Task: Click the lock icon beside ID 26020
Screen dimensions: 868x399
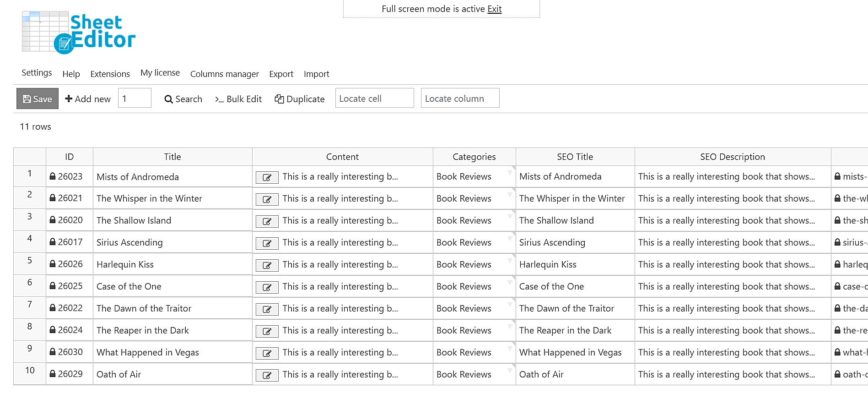Action: (53, 220)
